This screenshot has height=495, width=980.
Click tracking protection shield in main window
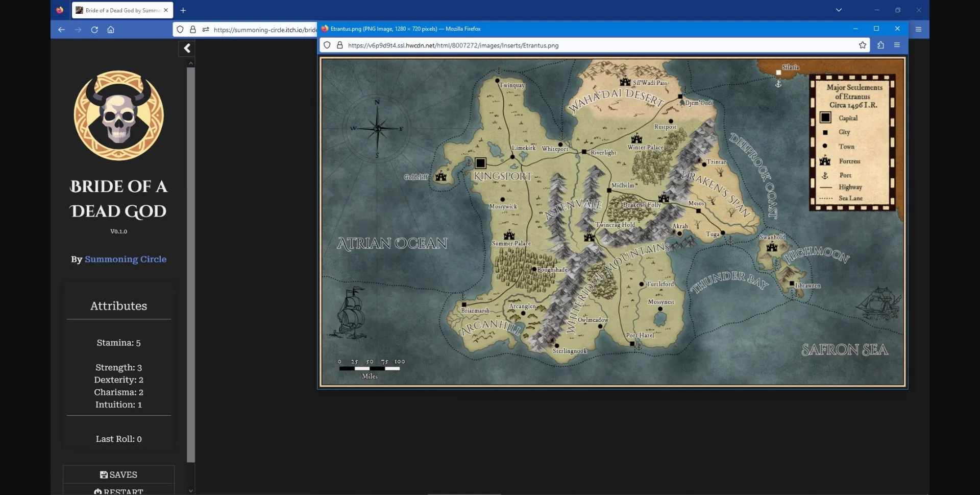click(x=180, y=30)
